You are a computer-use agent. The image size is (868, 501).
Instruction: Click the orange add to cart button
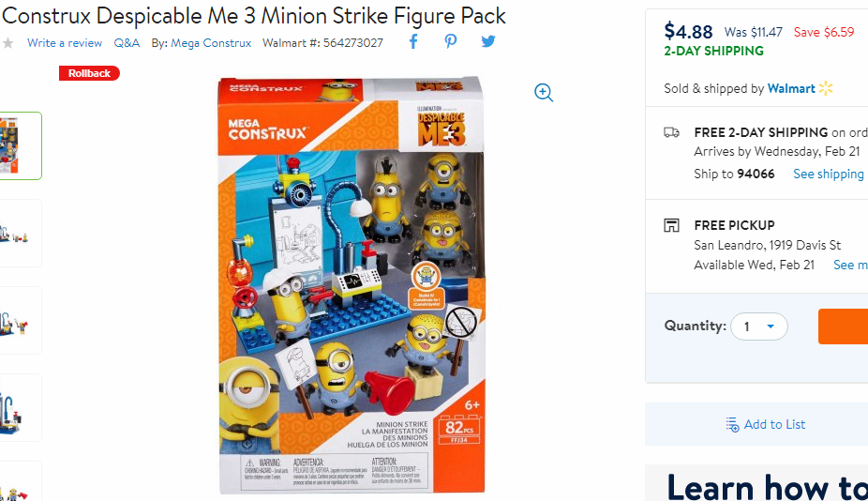click(843, 326)
